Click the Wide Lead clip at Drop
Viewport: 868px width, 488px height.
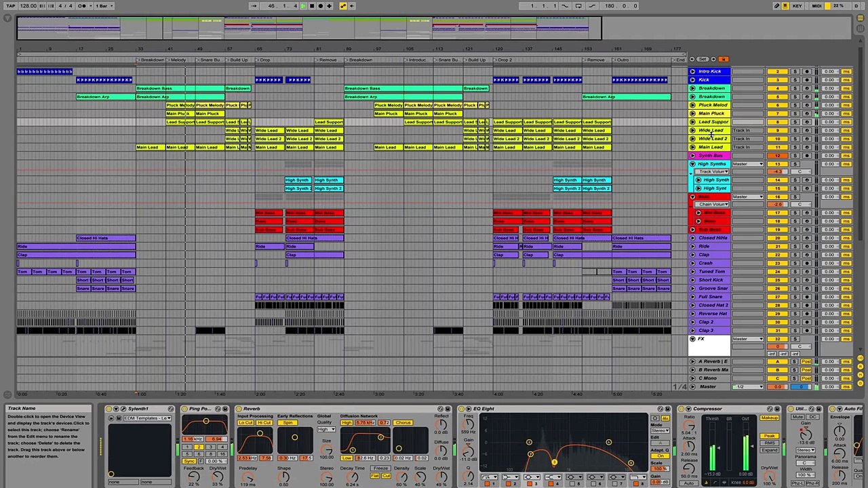coord(270,130)
